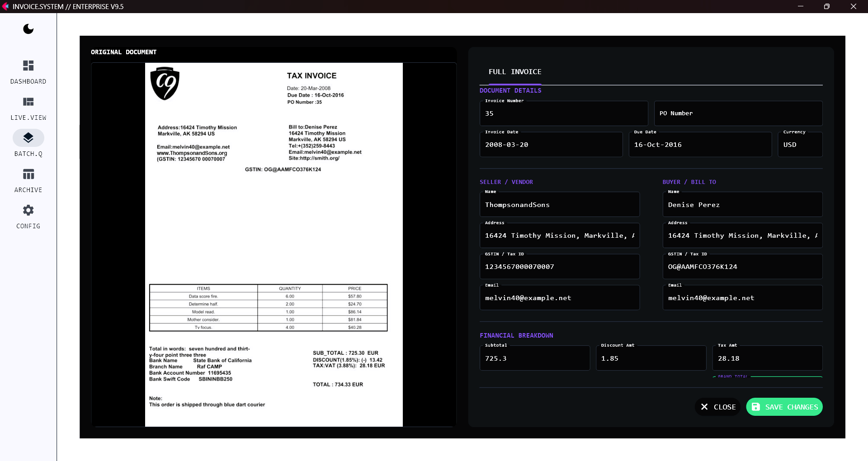Click the X icon on the Close button
This screenshot has width=868, height=461.
coord(704,407)
